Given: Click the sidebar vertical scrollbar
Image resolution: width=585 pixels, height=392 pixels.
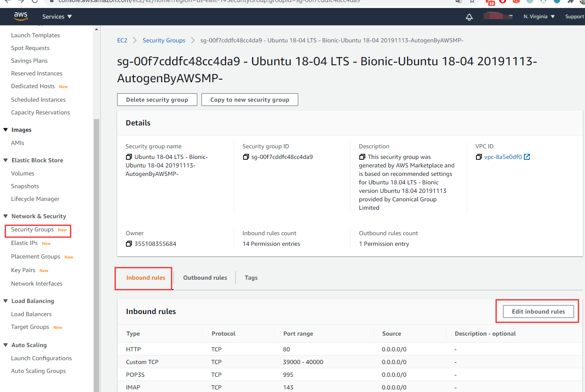Looking at the screenshot, I should click(96, 254).
